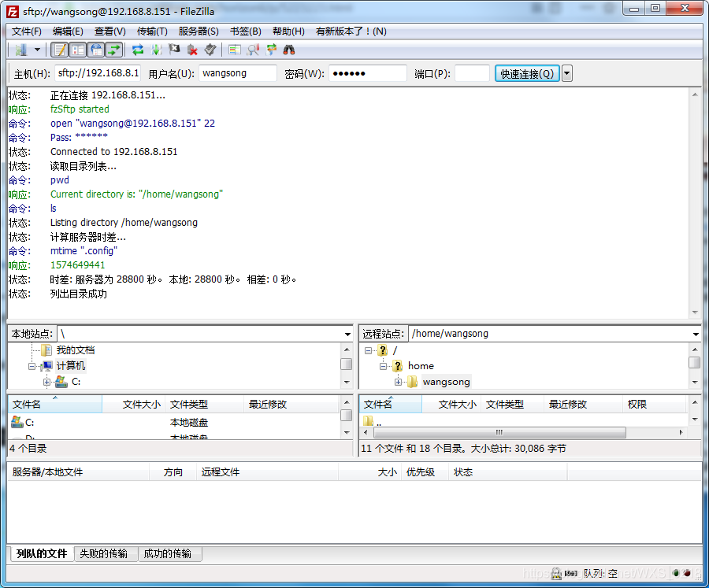Select the C: local drive row
Screen dimensions: 709x588
click(x=174, y=423)
